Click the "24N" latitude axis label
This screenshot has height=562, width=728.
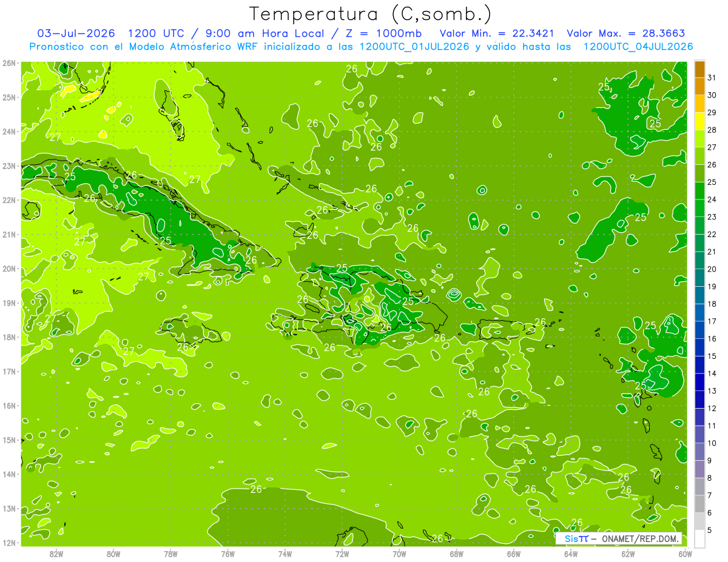(9, 132)
